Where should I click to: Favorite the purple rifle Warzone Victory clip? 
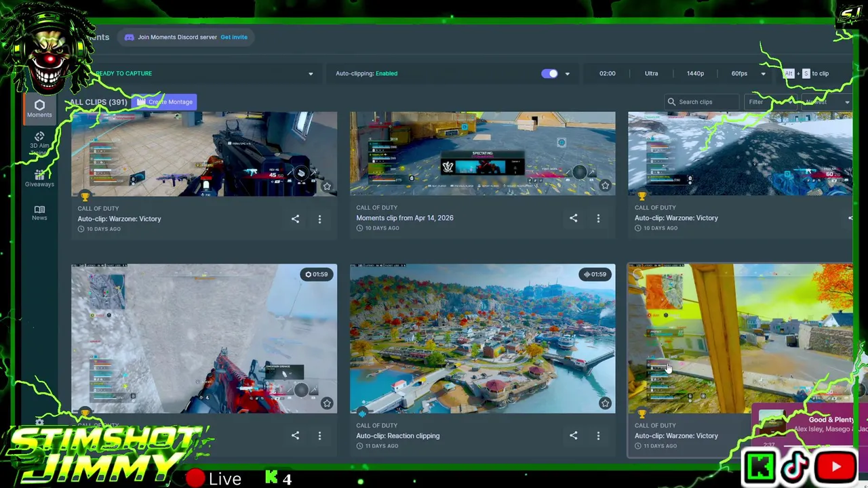coord(327,186)
